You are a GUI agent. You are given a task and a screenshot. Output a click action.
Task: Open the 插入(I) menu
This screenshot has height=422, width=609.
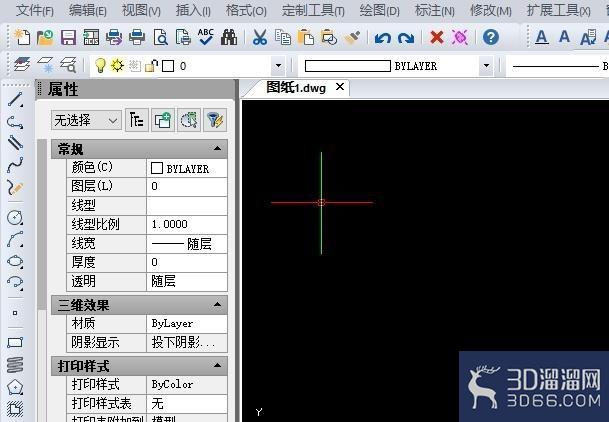point(193,10)
